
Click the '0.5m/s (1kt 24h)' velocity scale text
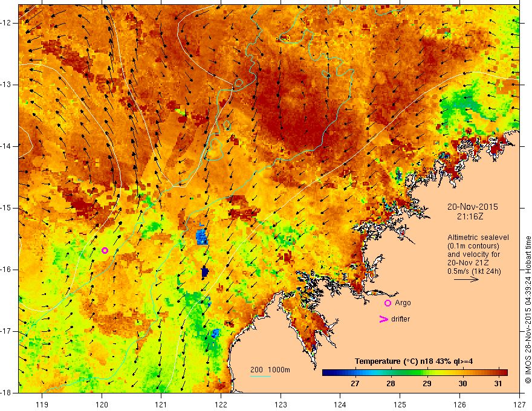[474, 271]
